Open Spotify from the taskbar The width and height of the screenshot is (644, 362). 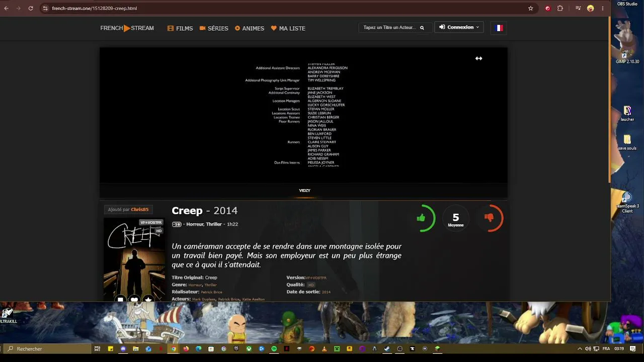pos(274,348)
